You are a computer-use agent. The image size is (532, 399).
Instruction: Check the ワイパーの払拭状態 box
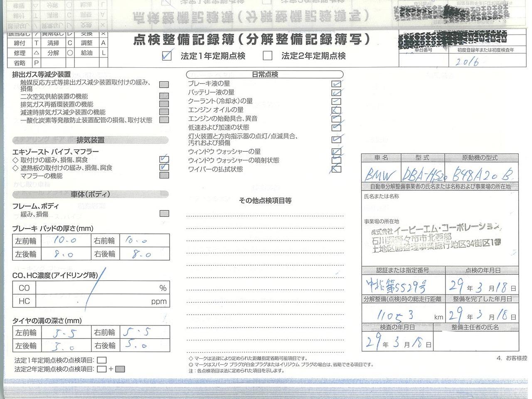(x=336, y=169)
